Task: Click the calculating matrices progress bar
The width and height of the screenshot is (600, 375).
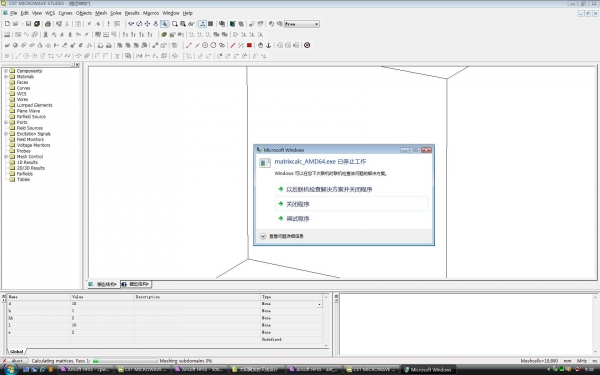Action: click(125, 361)
